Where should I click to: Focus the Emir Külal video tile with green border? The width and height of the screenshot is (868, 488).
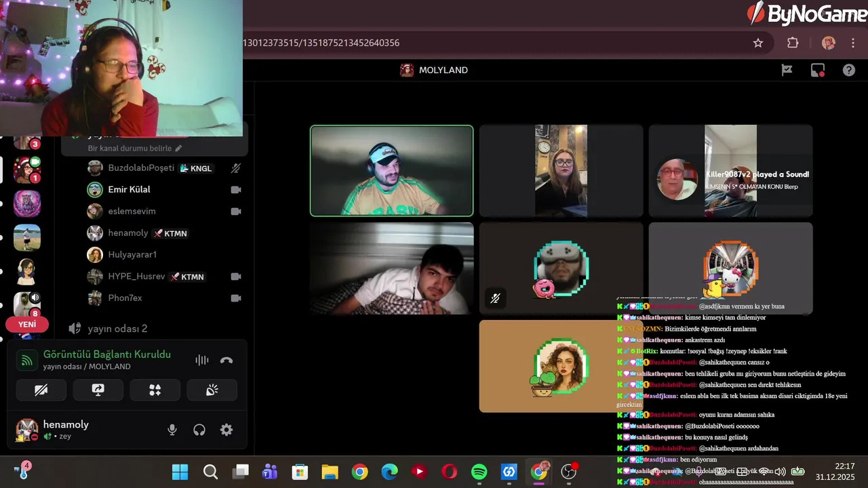[x=392, y=171]
